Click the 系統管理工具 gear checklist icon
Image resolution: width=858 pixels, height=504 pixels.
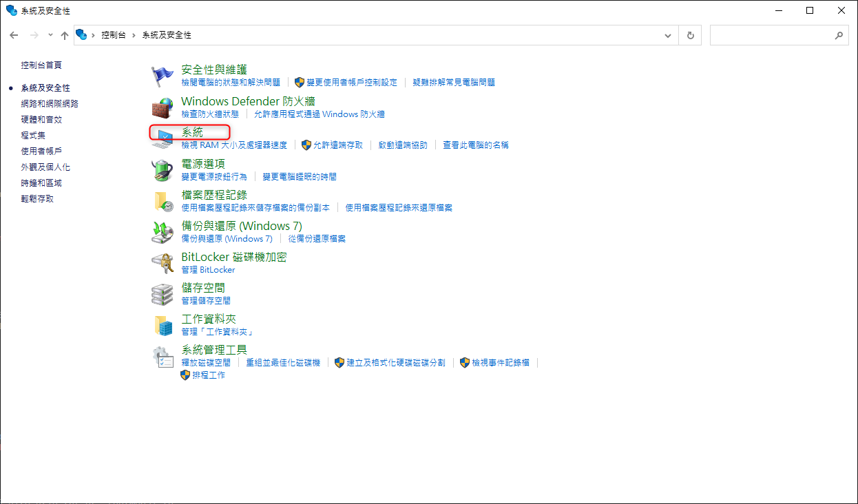(163, 356)
